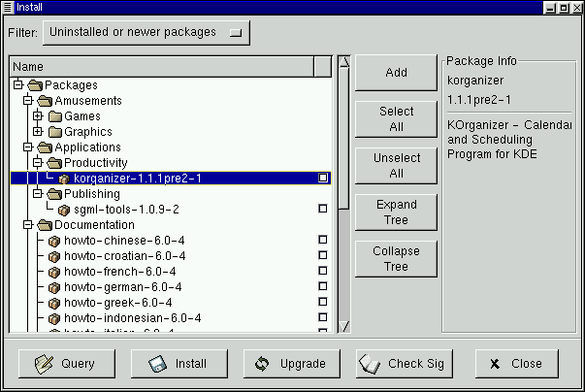This screenshot has width=585, height=392.
Task: Select howto-croatian-6.0-4 in the list
Action: point(124,256)
